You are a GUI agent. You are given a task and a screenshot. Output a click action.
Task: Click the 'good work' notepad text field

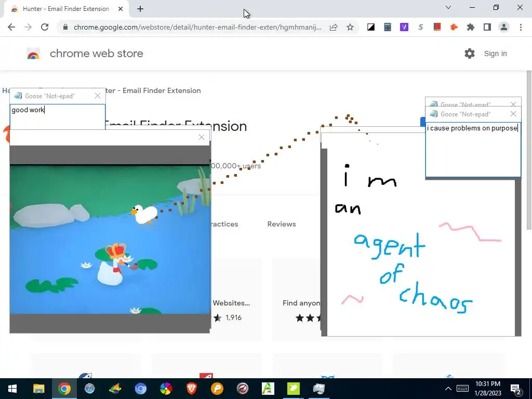click(x=57, y=116)
